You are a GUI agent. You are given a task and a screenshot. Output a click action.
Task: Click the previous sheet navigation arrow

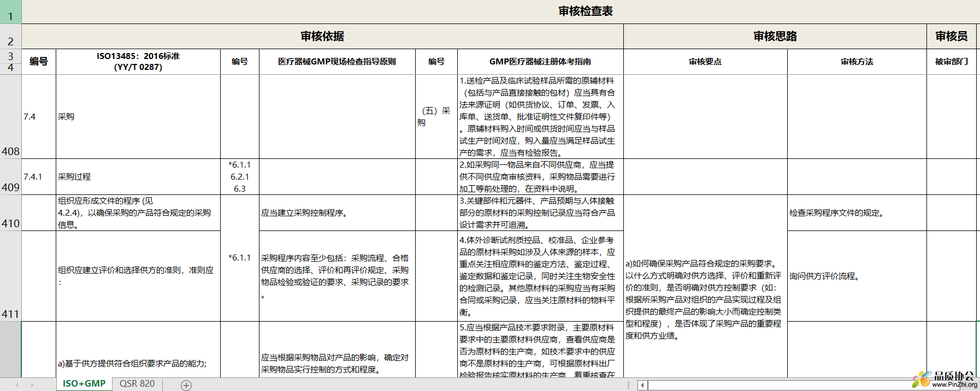pyautogui.click(x=17, y=385)
